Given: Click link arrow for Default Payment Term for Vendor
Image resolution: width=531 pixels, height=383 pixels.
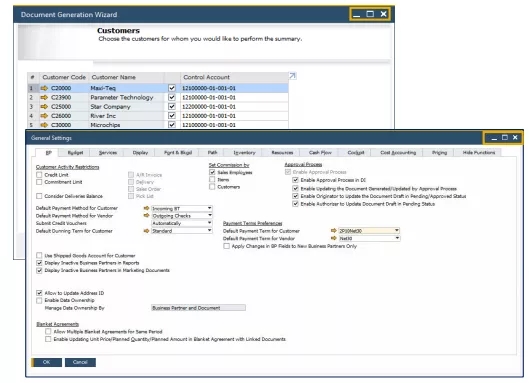Looking at the screenshot, I should click(334, 238).
